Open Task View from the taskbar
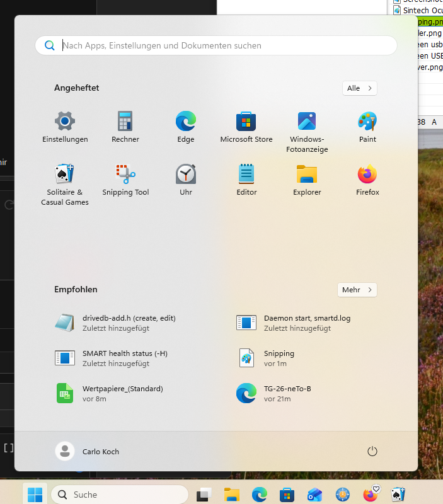This screenshot has width=443, height=504. coord(204,495)
